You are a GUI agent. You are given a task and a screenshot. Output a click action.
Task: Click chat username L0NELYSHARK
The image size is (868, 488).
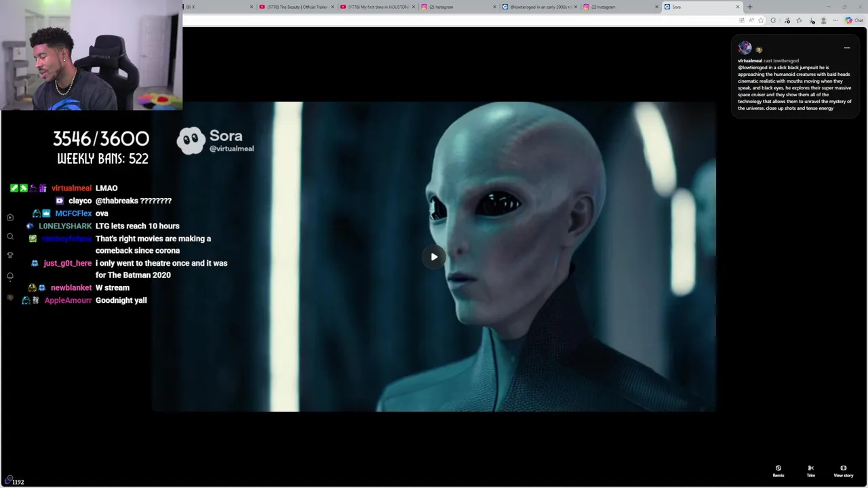click(x=65, y=226)
